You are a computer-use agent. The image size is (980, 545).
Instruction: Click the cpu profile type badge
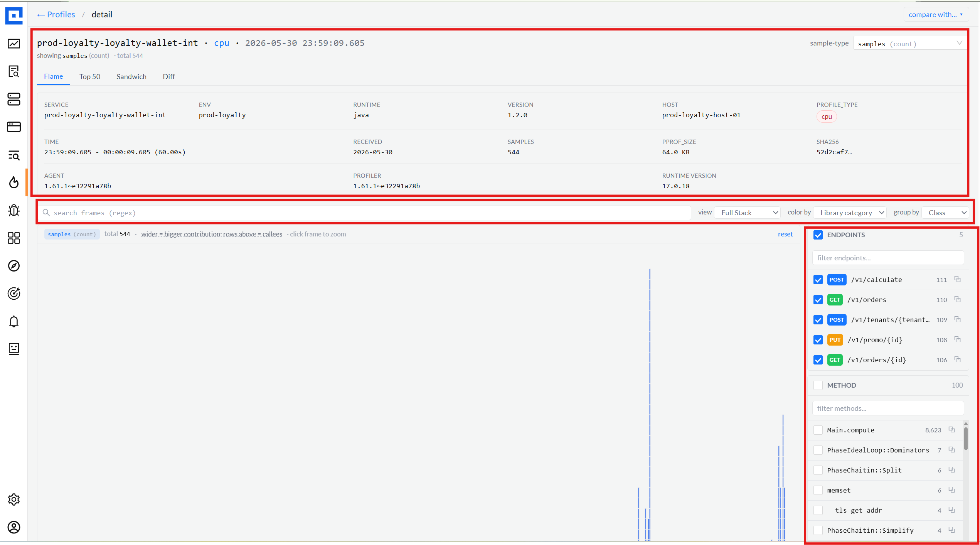[x=827, y=116]
